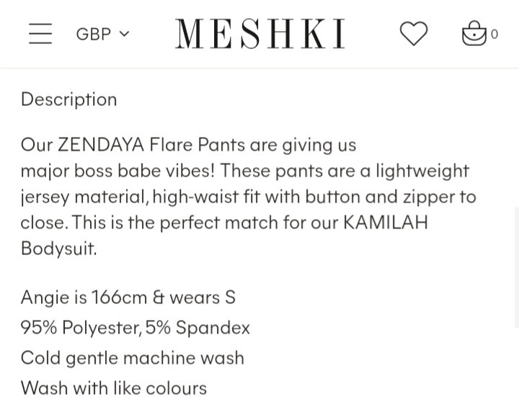Open the hamburger navigation menu

point(40,33)
